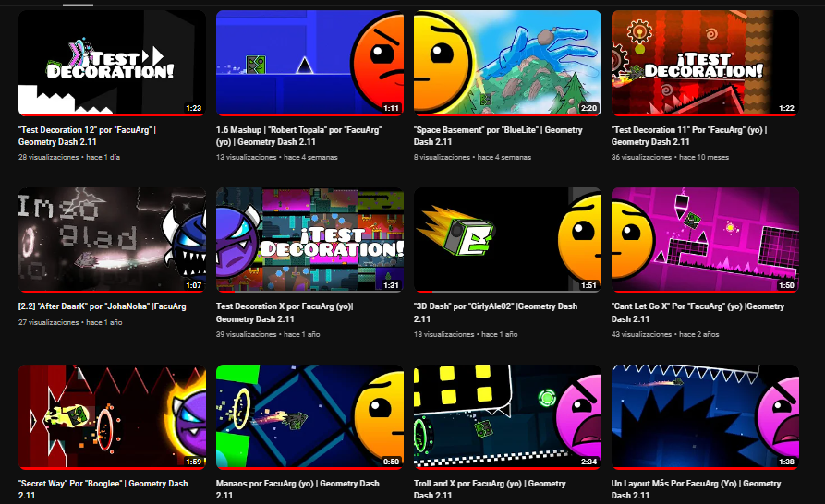The image size is (825, 504).
Task: Click title "Secret Way" Por "Booglee"
Action: point(103,489)
